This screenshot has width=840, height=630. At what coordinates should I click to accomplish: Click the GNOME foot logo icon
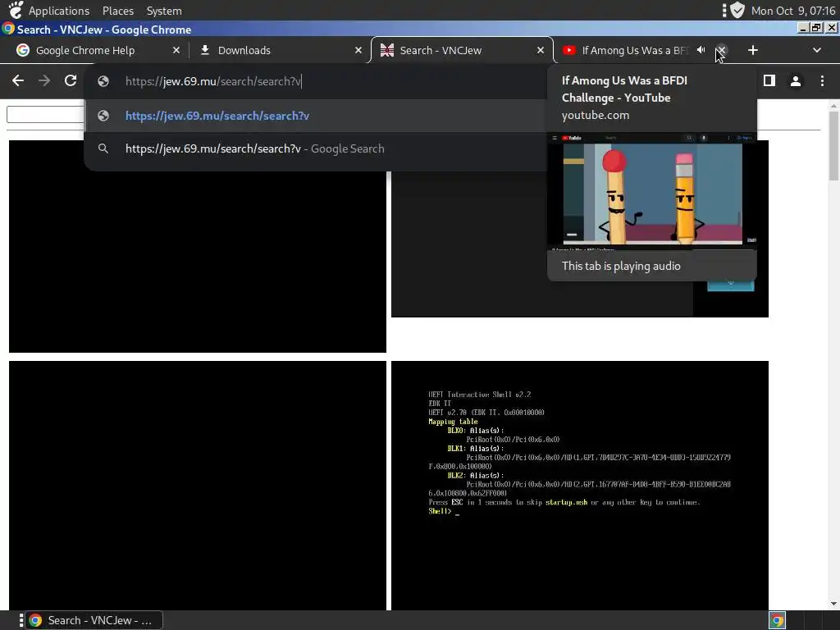click(x=16, y=10)
